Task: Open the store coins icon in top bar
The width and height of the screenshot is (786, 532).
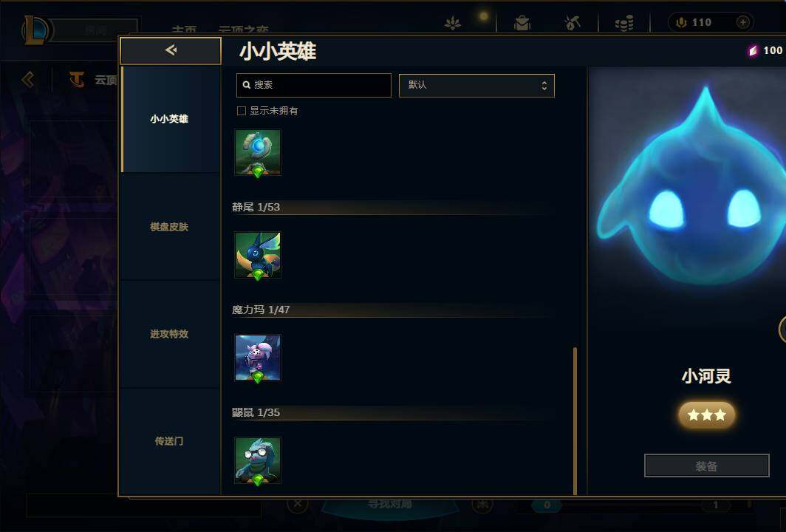Action: coord(624,23)
